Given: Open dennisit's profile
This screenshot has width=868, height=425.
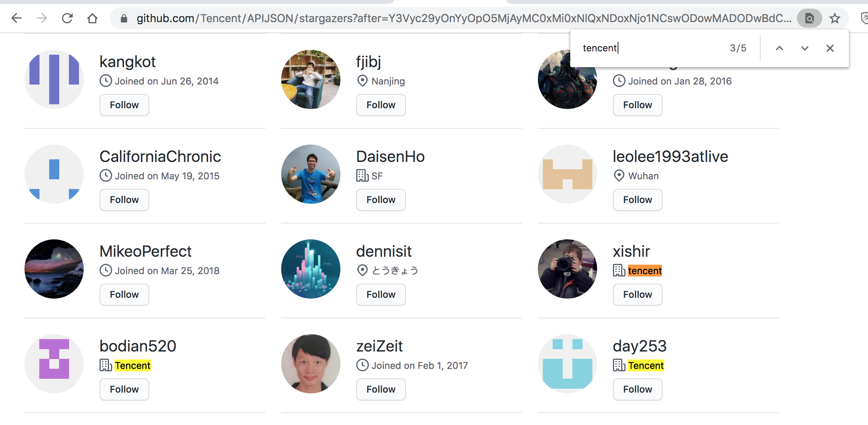Looking at the screenshot, I should coord(384,251).
